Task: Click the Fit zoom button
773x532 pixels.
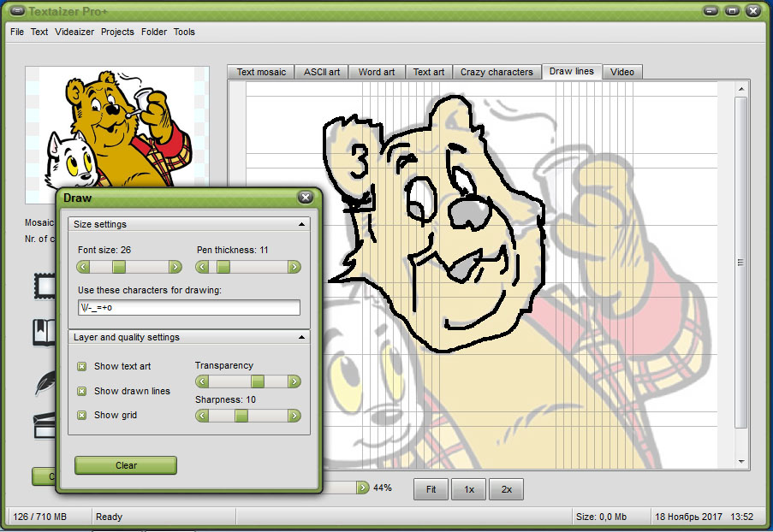Action: [431, 489]
